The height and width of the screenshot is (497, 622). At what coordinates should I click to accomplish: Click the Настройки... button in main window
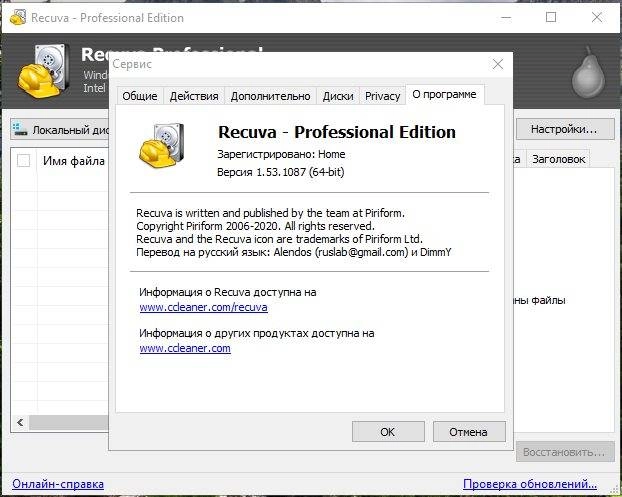565,129
